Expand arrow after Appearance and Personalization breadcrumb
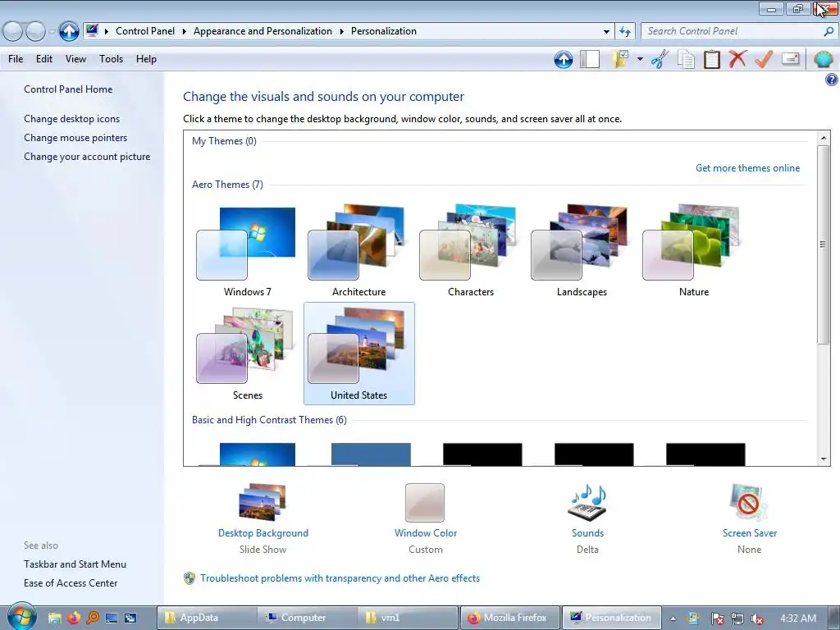840x630 pixels. click(x=342, y=32)
